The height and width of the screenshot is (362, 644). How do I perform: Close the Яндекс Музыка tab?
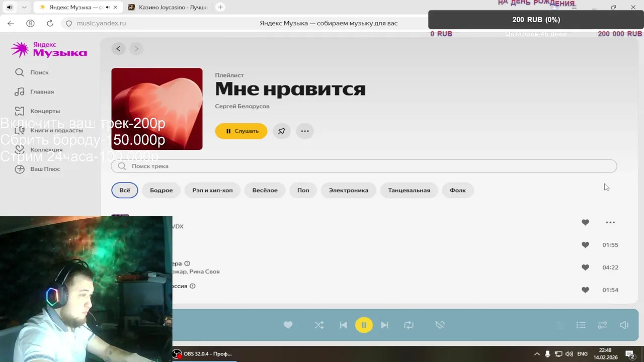[116, 7]
